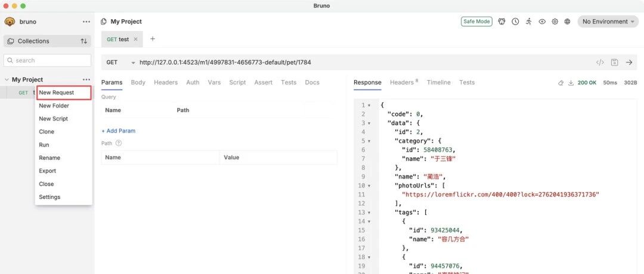Open the No Environment dropdown
The width and height of the screenshot is (644, 274).
pos(608,21)
